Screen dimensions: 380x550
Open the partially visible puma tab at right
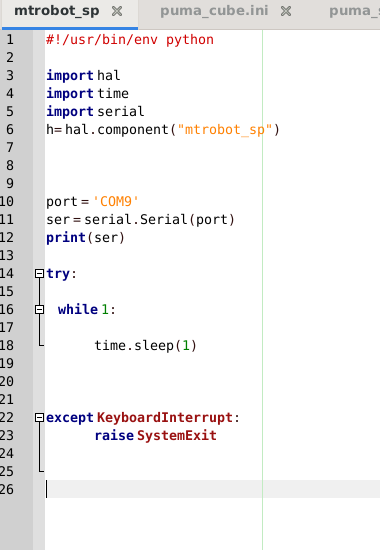pyautogui.click(x=354, y=11)
